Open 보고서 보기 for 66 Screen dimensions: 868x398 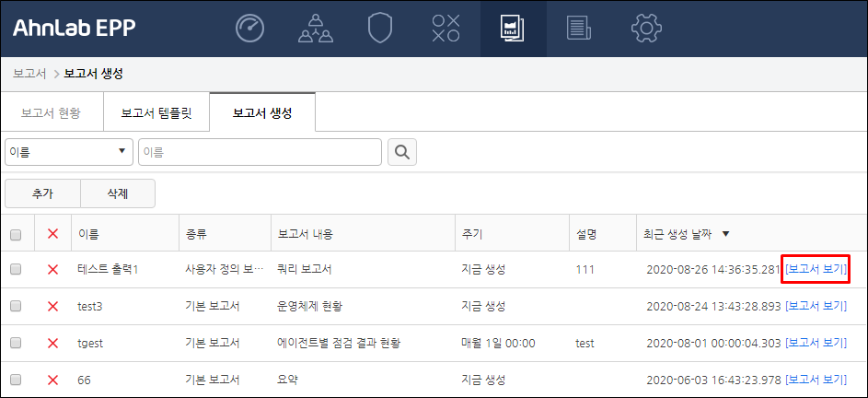tap(816, 380)
